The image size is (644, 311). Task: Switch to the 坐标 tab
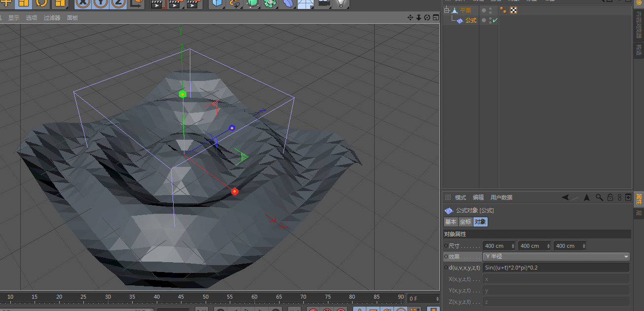[x=465, y=222]
